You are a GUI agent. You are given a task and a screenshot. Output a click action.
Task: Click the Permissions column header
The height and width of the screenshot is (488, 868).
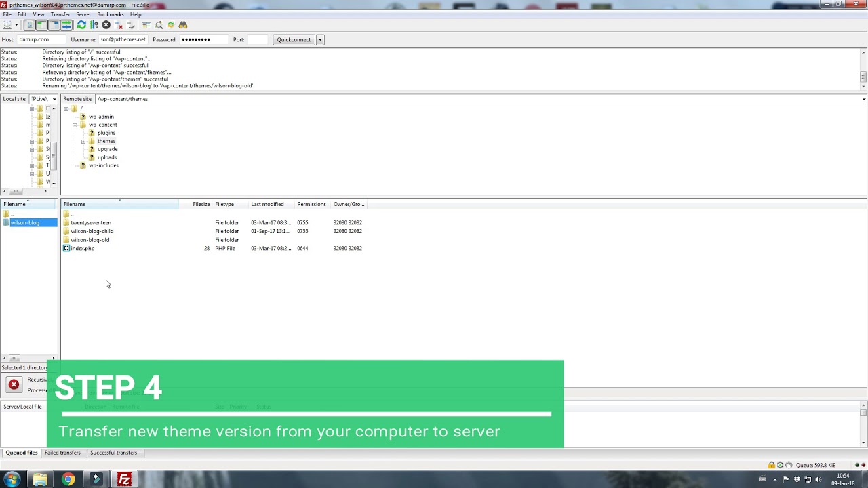click(x=311, y=204)
